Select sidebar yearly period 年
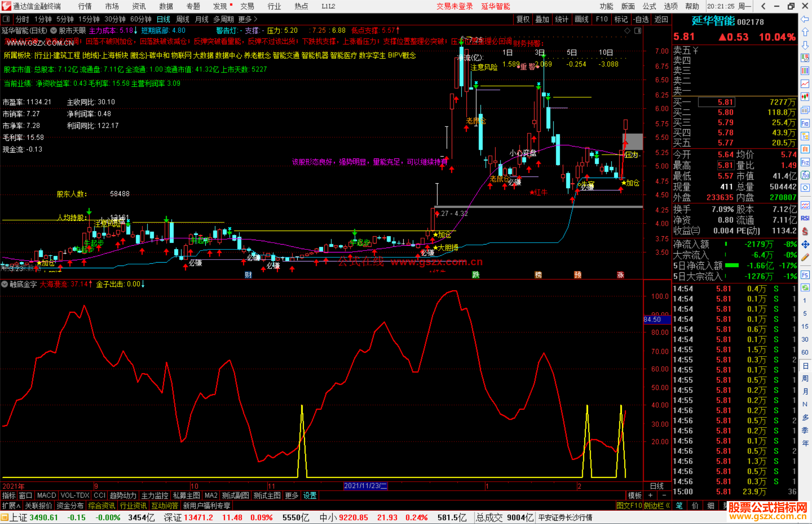The image size is (812, 524). [805, 444]
